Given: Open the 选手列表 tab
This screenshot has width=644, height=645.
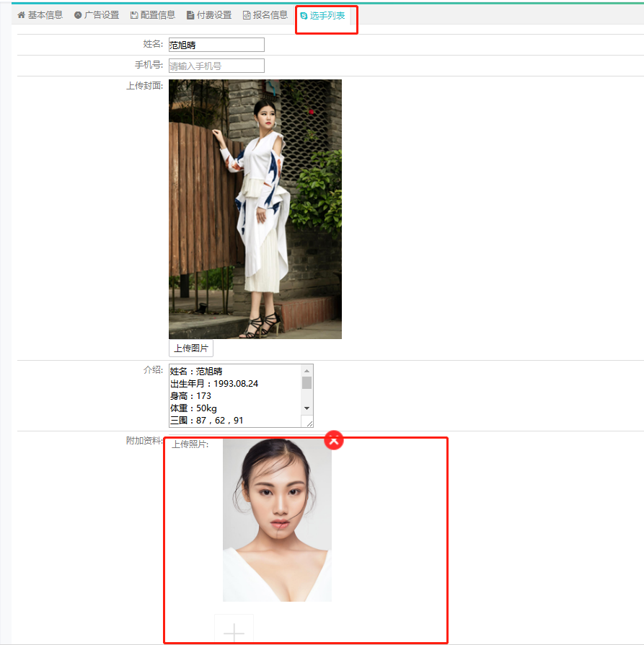Looking at the screenshot, I should [322, 16].
